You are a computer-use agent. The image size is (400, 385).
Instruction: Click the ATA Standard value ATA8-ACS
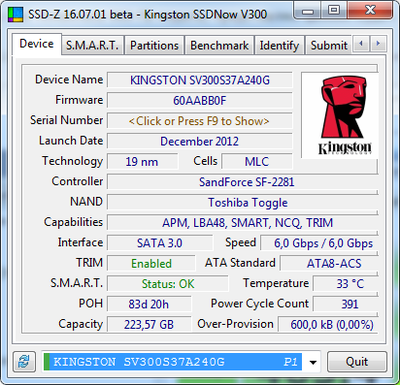[x=329, y=263]
